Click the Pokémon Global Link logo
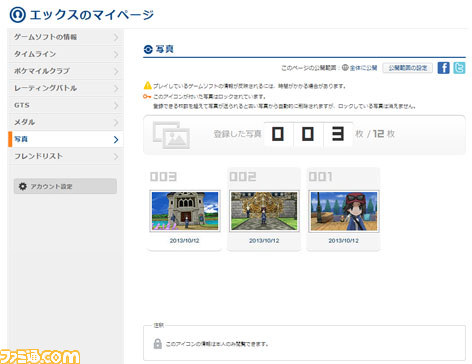Screen dimensions: 472x364 pos(17,15)
